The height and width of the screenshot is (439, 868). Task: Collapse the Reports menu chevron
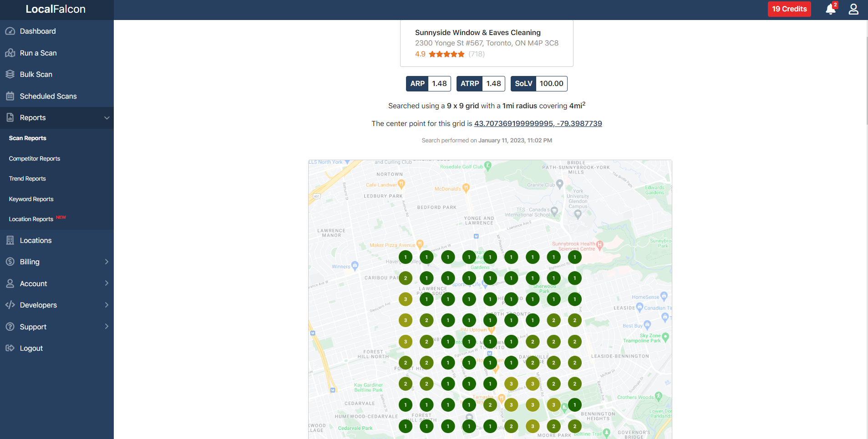tap(107, 118)
